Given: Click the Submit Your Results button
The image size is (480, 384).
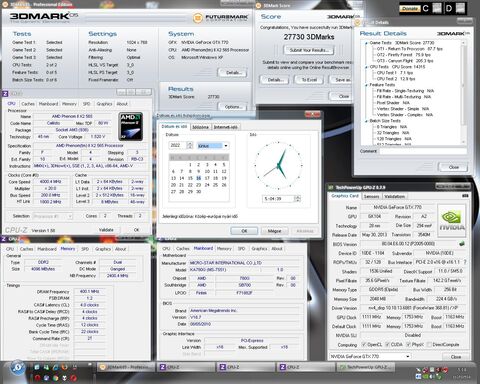Looking at the screenshot, I should coord(309,50).
